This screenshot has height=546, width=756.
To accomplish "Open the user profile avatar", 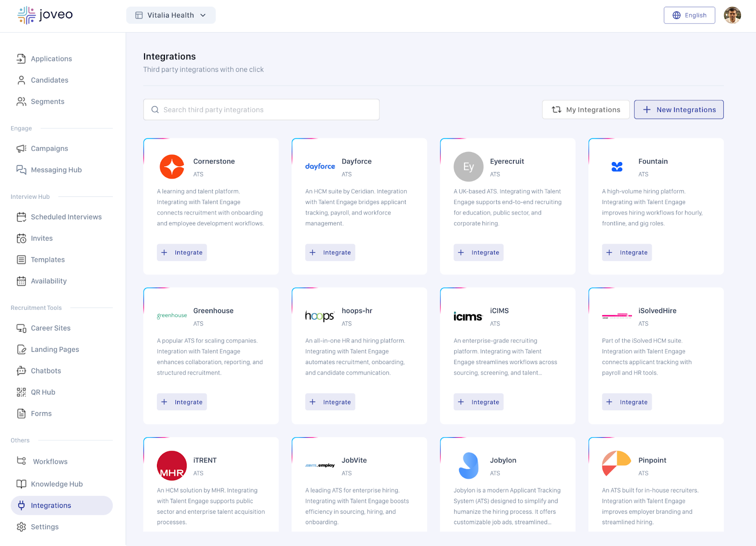I will [x=732, y=15].
